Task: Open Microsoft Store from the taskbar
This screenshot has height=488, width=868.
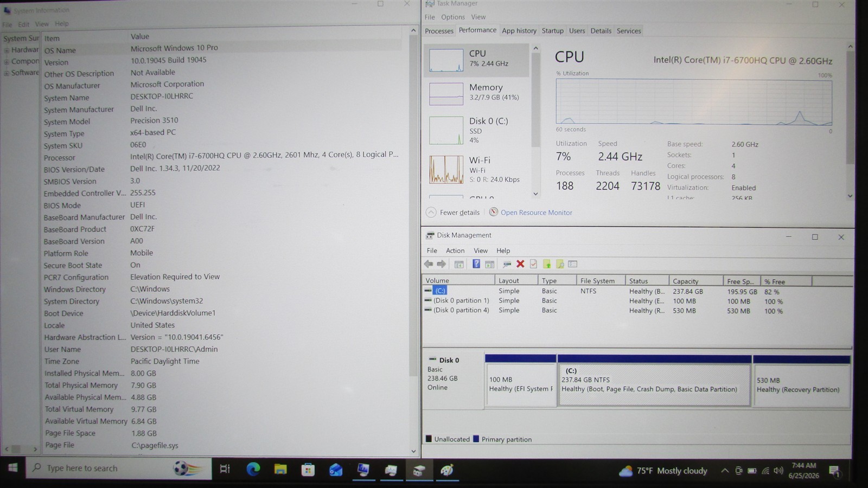Action: (308, 469)
